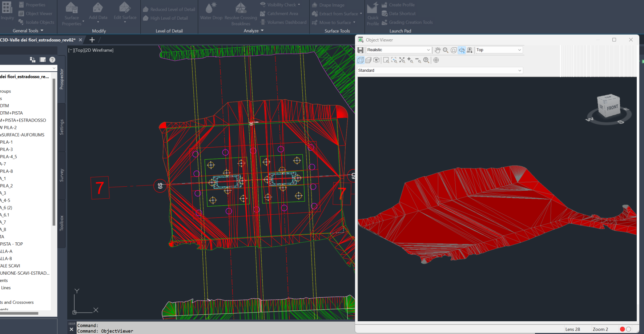Switch to the Settings palette tab
This screenshot has height=334, width=644.
pyautogui.click(x=61, y=126)
